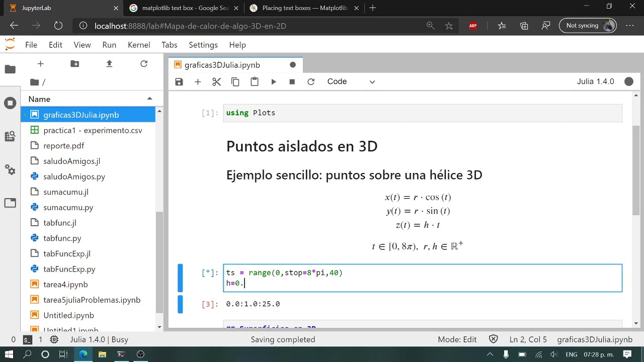
Task: Click the kernel status circle indicator
Action: click(x=629, y=81)
